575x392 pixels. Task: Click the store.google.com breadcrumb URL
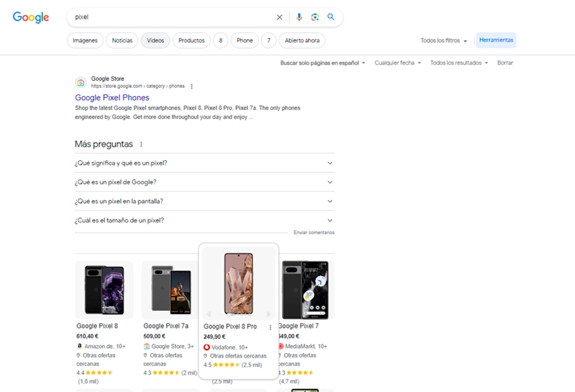(137, 86)
